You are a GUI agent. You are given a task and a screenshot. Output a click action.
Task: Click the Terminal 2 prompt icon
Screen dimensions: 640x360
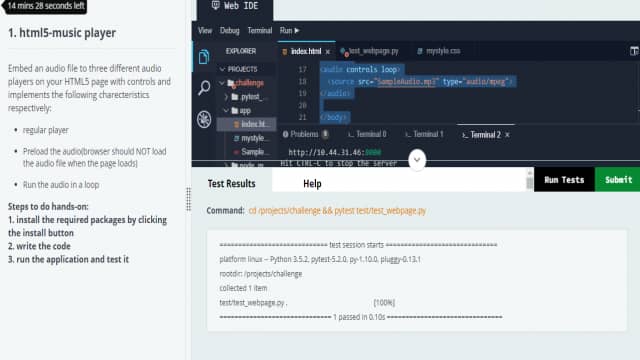tap(465, 135)
